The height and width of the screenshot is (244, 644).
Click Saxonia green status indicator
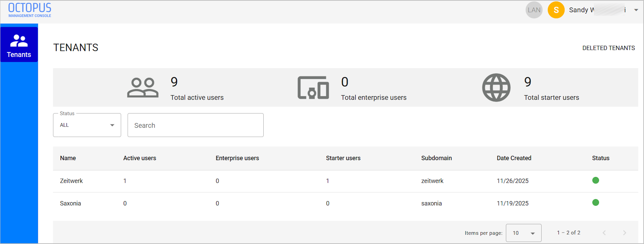pyautogui.click(x=596, y=202)
